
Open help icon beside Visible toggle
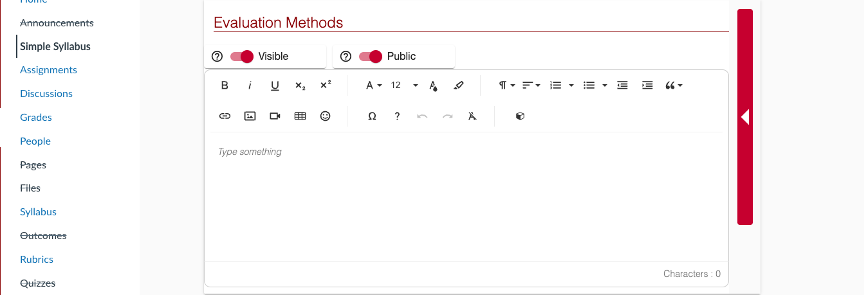[217, 57]
